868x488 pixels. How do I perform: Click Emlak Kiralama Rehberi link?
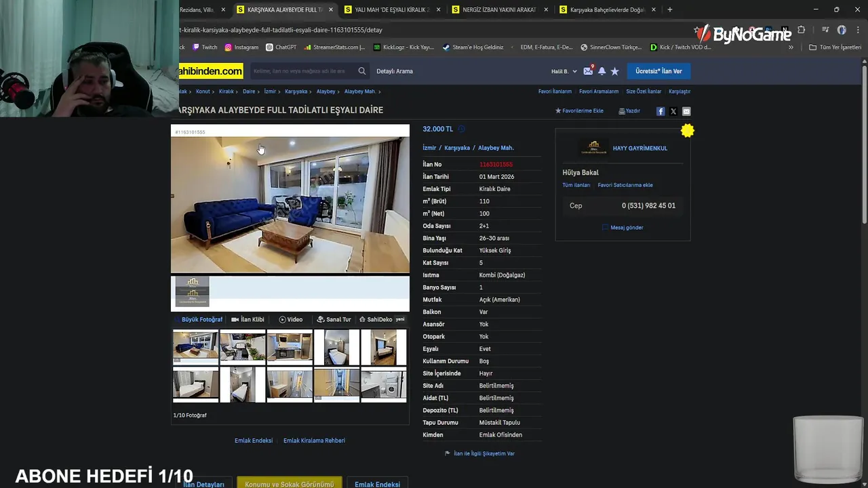[314, 441]
